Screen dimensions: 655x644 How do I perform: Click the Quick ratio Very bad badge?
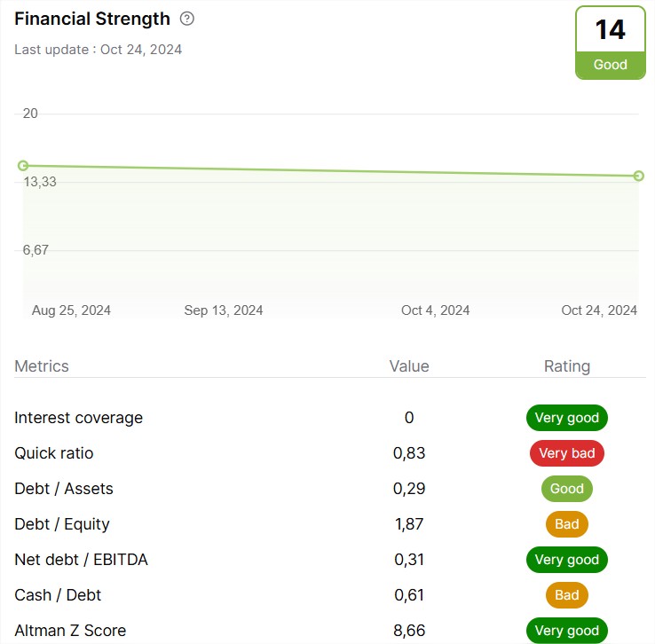pos(567,453)
